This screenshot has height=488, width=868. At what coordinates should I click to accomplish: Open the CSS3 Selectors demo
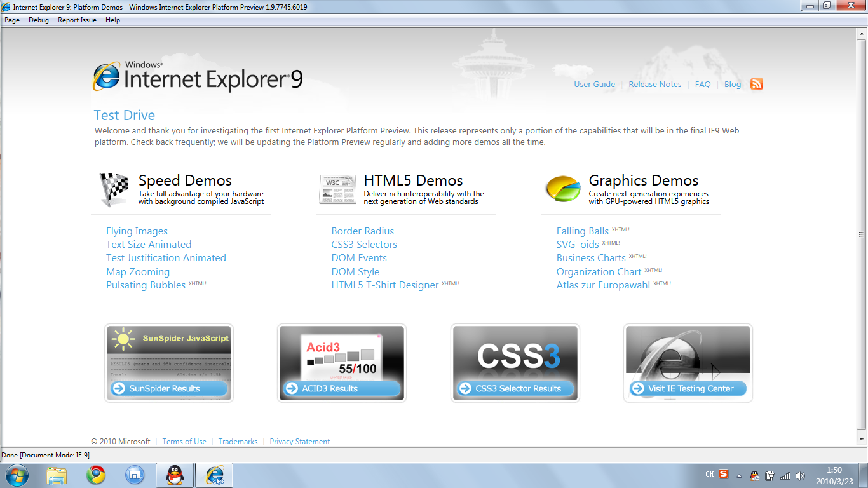pyautogui.click(x=364, y=245)
